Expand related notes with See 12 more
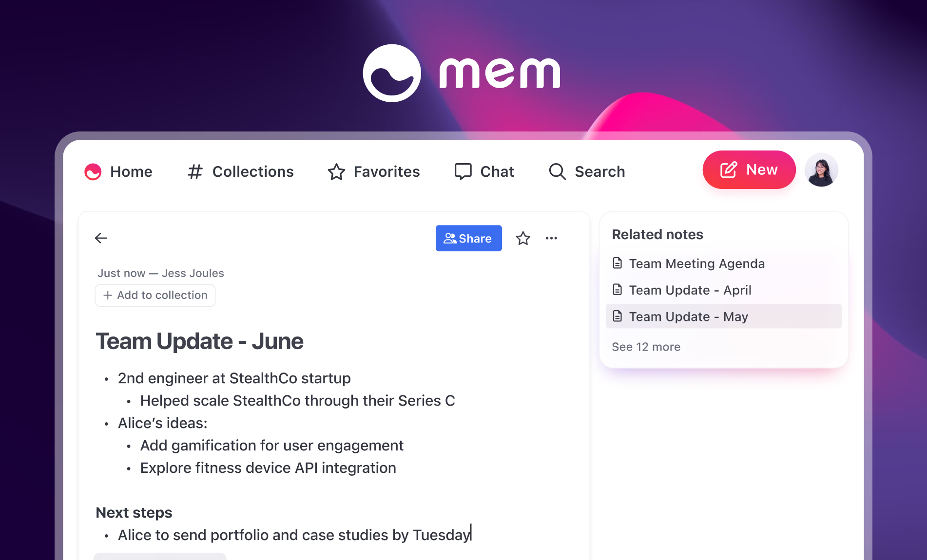Screen dimensions: 927x560 pyautogui.click(x=646, y=346)
